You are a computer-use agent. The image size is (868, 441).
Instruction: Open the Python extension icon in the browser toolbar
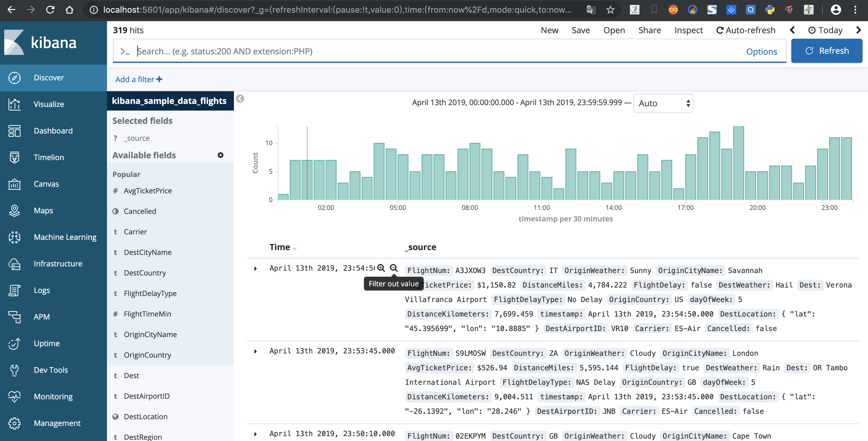(x=770, y=10)
